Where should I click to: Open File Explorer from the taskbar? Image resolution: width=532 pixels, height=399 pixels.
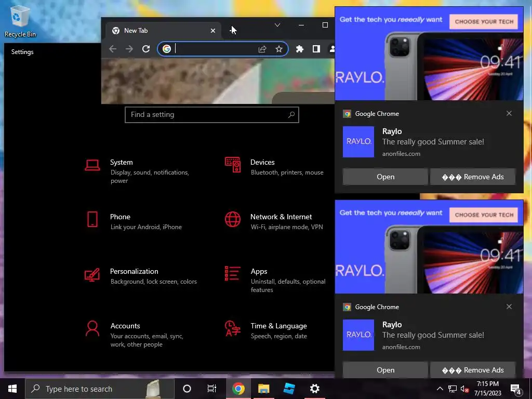click(263, 389)
